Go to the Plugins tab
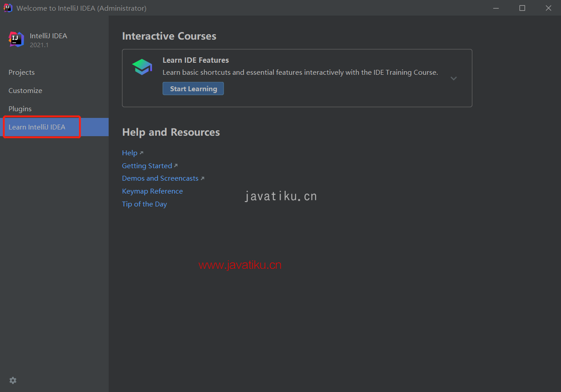Screen dimensions: 561x392 [x=54, y=109]
